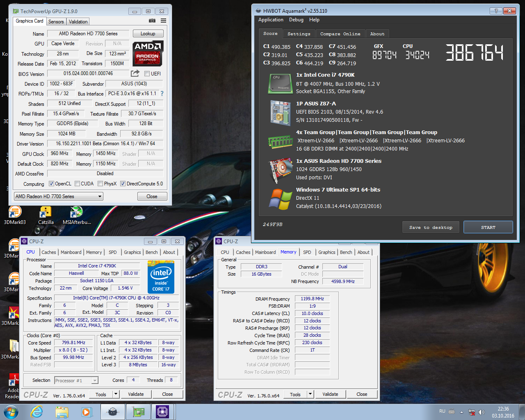Click the RU language indicator in tray

tap(442, 411)
